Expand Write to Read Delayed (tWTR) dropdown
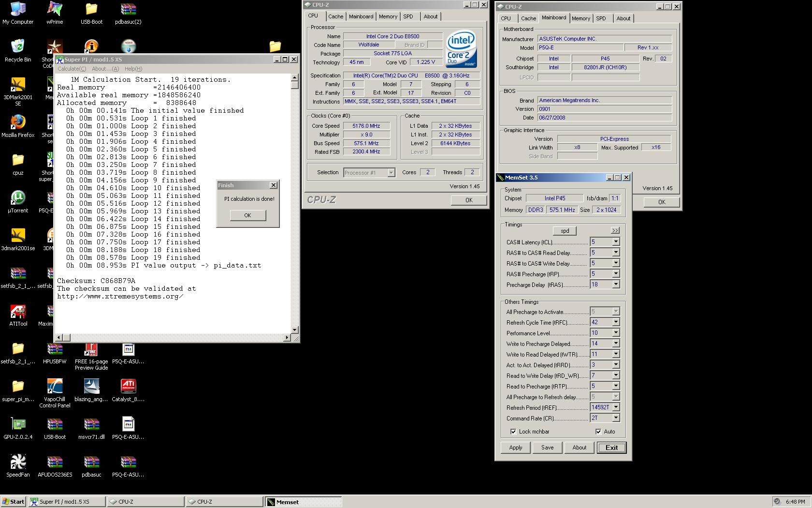Viewport: 812px width, 508px height. click(616, 354)
